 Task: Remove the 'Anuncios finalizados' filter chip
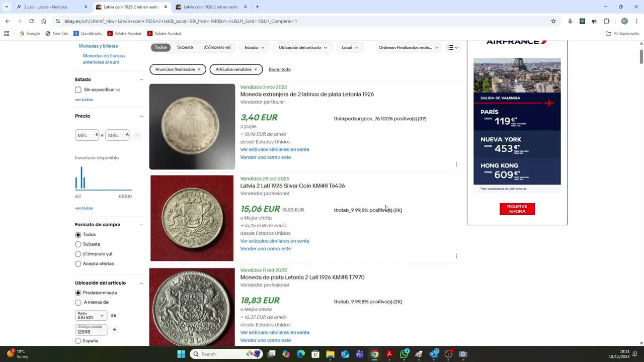tap(199, 69)
